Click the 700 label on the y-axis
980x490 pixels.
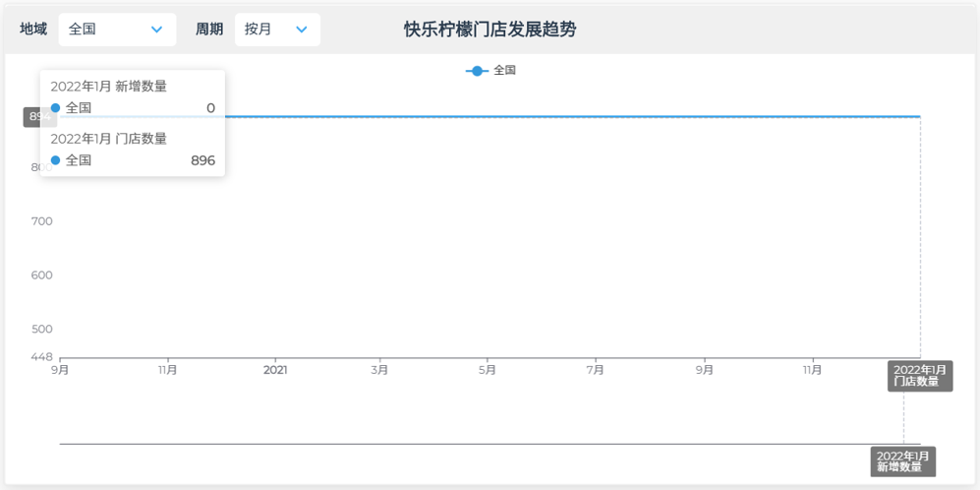click(x=41, y=221)
